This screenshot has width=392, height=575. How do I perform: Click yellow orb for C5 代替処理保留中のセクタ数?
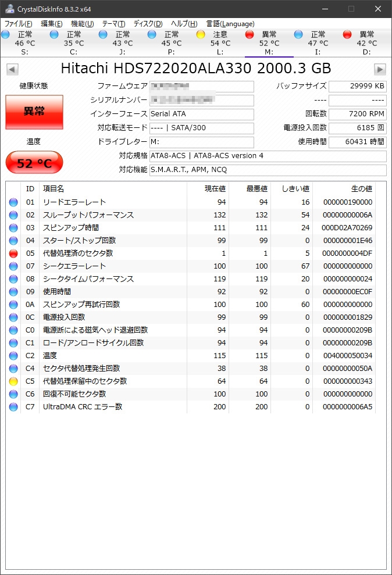13,381
